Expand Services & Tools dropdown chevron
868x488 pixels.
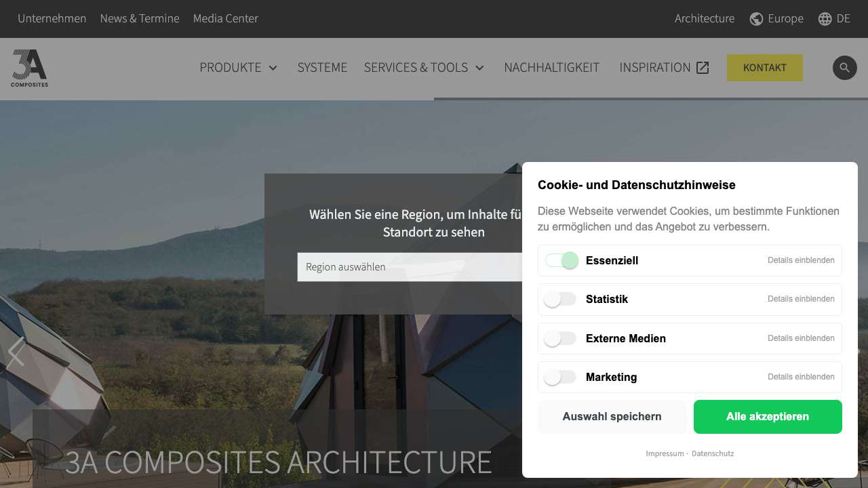point(479,68)
